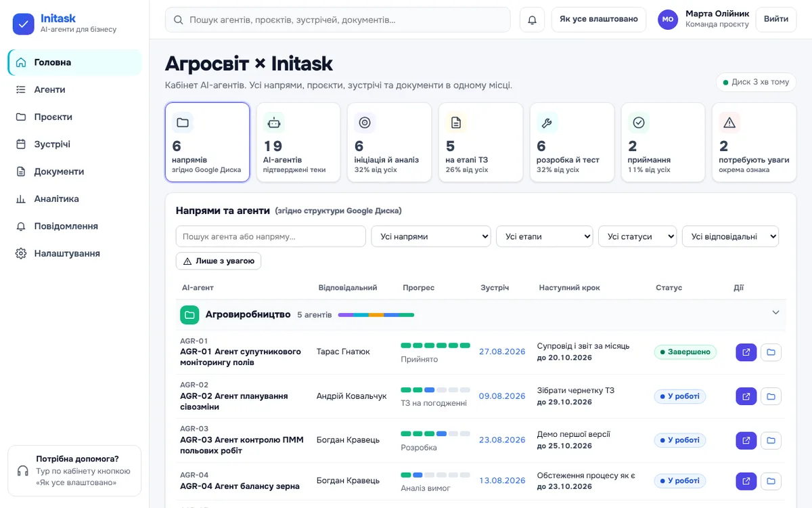The width and height of the screenshot is (812, 508).
Task: Select the розробка й тест stat card
Action: [572, 142]
